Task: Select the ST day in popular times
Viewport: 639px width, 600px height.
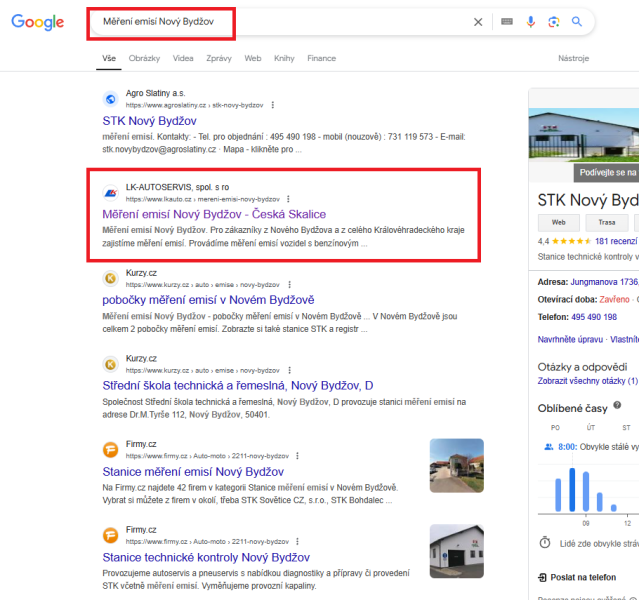Action: pyautogui.click(x=626, y=428)
